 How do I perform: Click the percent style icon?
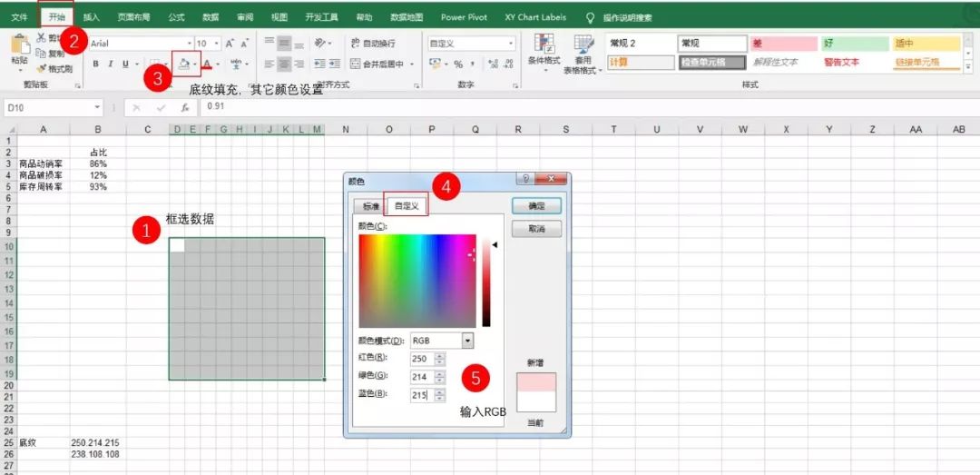tap(458, 64)
